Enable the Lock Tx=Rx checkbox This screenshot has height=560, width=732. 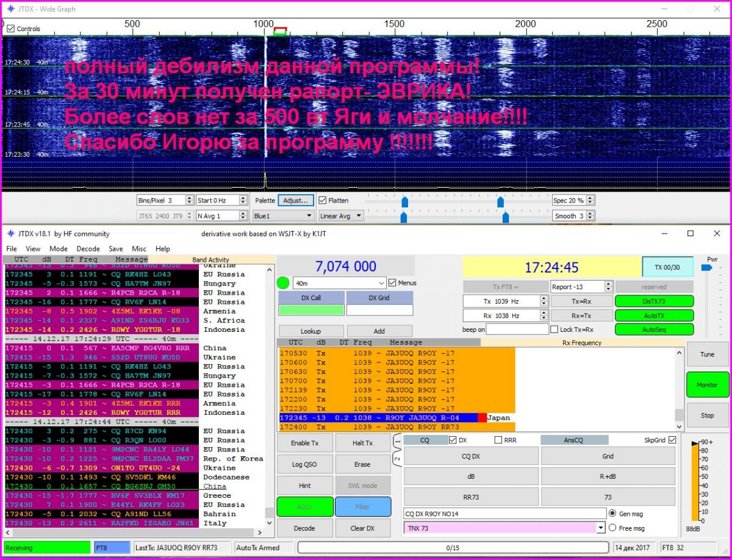pos(554,329)
